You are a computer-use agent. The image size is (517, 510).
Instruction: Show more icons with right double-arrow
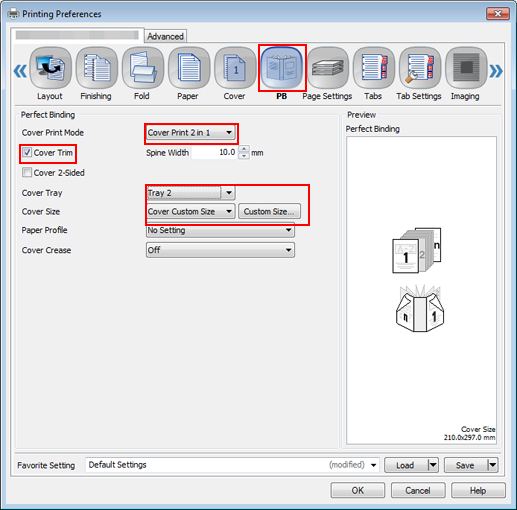[496, 71]
